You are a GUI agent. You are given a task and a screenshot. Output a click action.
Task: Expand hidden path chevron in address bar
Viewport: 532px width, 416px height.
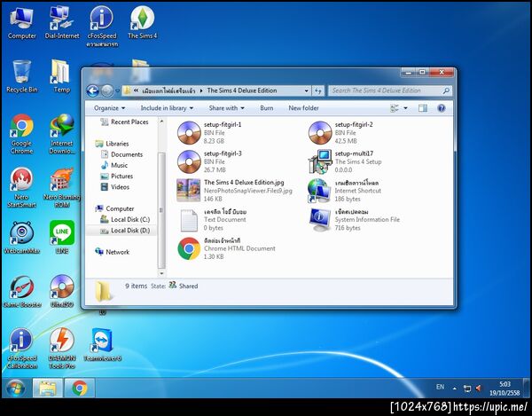point(136,90)
